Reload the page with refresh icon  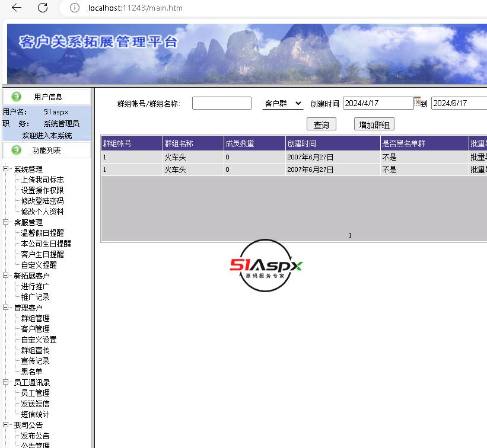point(43,8)
